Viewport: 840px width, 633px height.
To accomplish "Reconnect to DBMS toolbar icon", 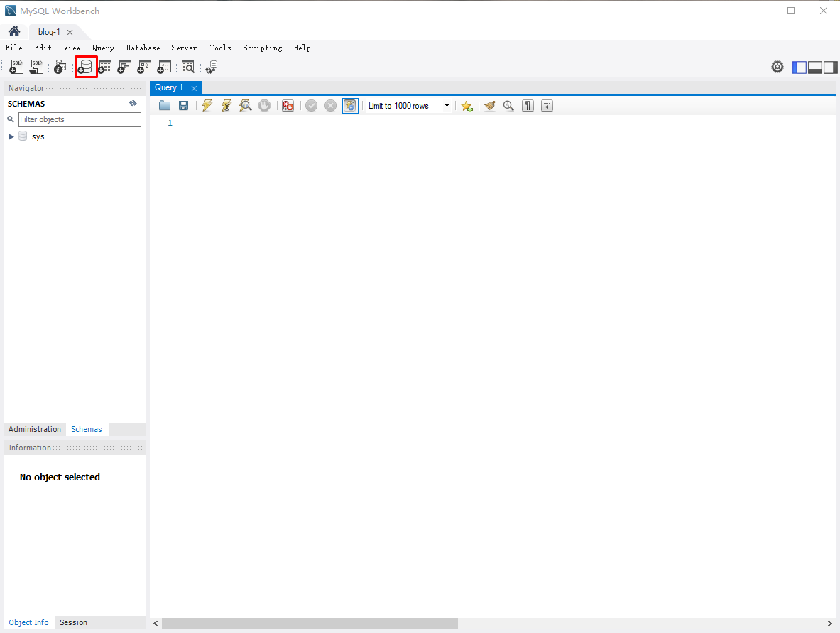I will click(x=212, y=67).
